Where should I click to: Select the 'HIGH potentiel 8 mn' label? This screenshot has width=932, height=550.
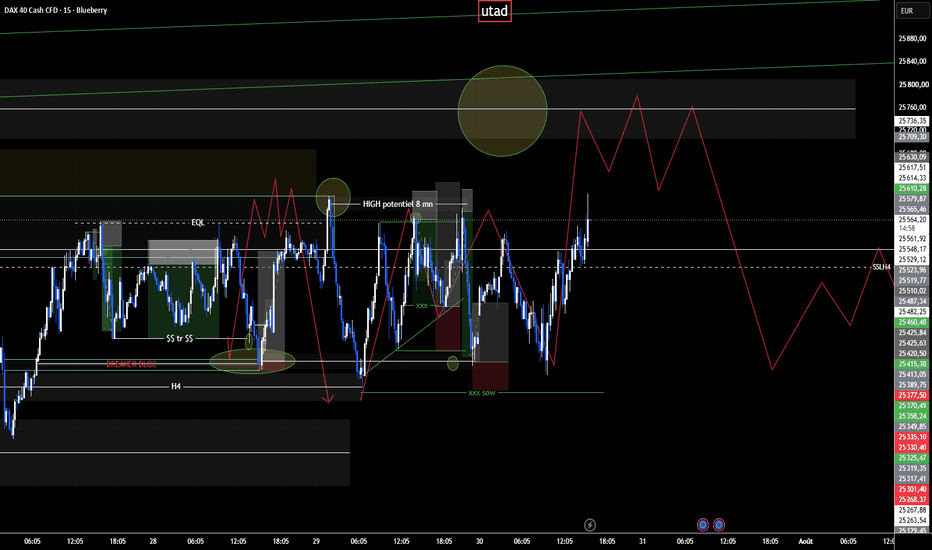pos(398,204)
